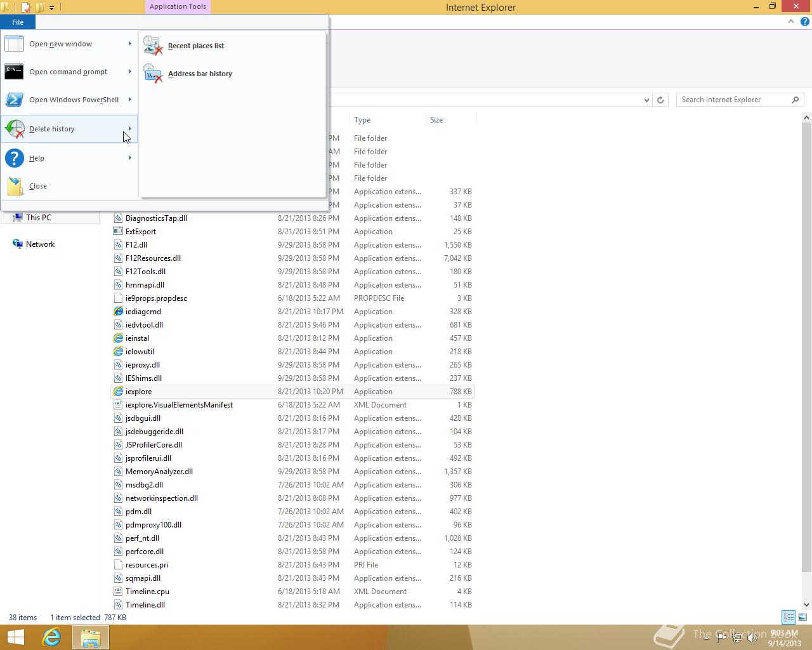Click the ie9props.propdesc file icon

point(118,298)
